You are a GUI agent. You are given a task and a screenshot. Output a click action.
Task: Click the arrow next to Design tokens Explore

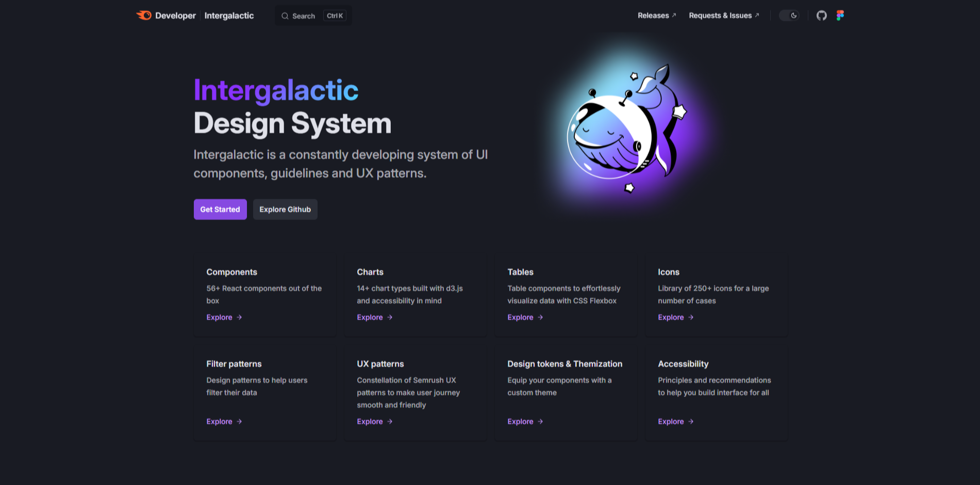[x=540, y=422]
